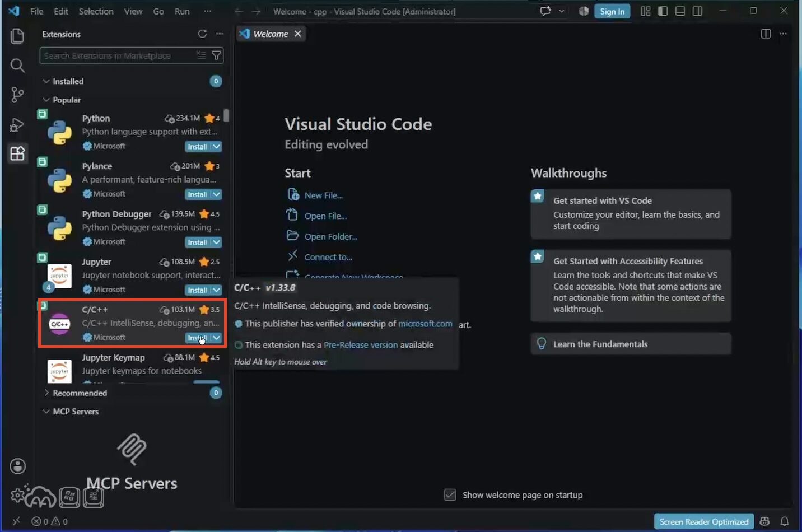The width and height of the screenshot is (802, 532).
Task: Click the extensions list scrollbar
Action: (x=226, y=115)
